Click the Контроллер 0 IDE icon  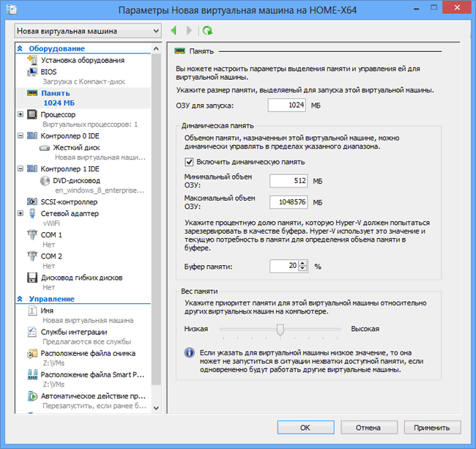click(x=32, y=136)
